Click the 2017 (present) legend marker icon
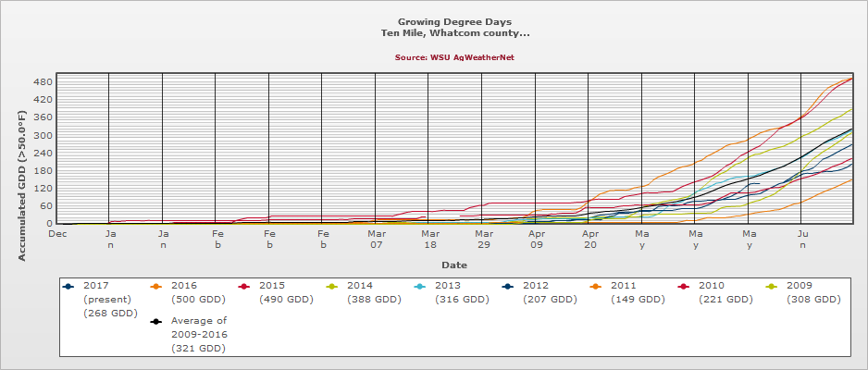868x370 pixels. tap(68, 287)
